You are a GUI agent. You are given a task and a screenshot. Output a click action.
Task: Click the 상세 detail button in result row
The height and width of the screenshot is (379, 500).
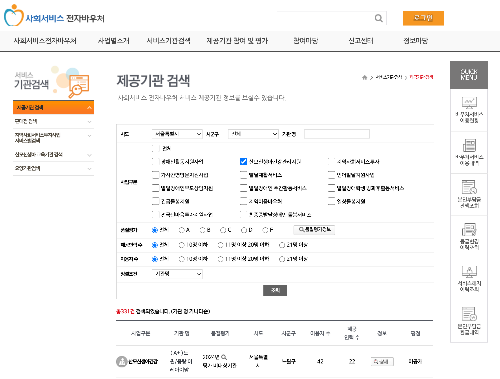pos(382,362)
